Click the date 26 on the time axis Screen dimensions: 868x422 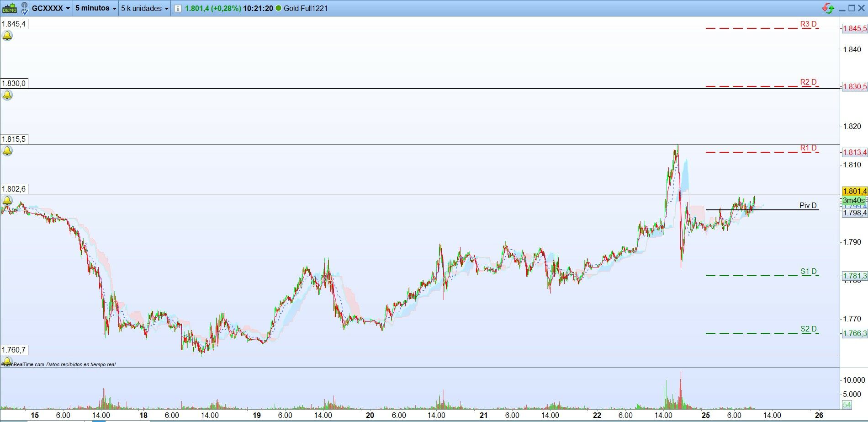[819, 415]
